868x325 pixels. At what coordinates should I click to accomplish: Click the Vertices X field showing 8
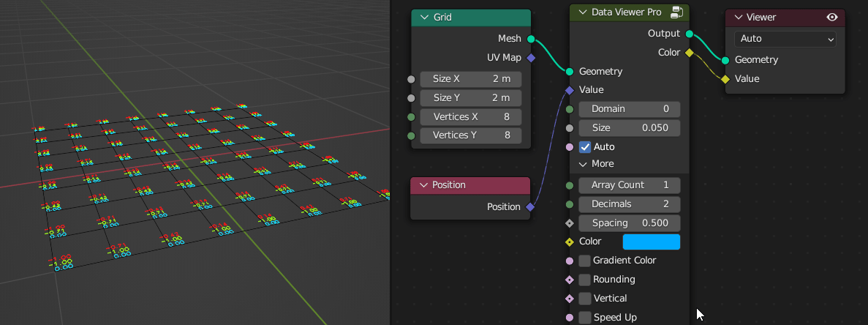coord(470,117)
